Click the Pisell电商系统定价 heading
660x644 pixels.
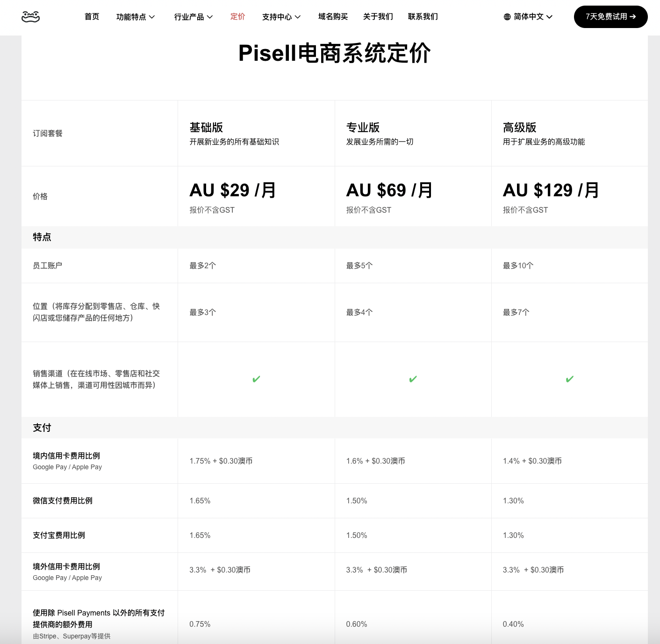pos(335,53)
